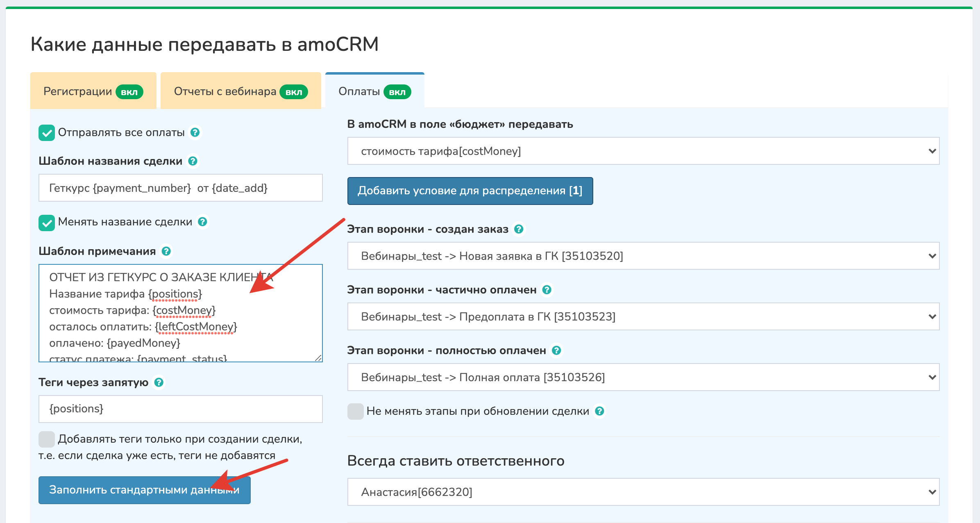
Task: Click the вкл badge on Оплаты tab
Action: 397,92
